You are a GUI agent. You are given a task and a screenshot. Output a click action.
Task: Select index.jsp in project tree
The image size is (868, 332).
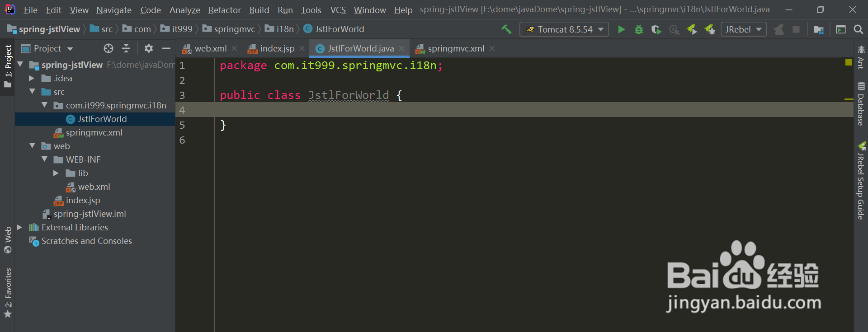(77, 200)
